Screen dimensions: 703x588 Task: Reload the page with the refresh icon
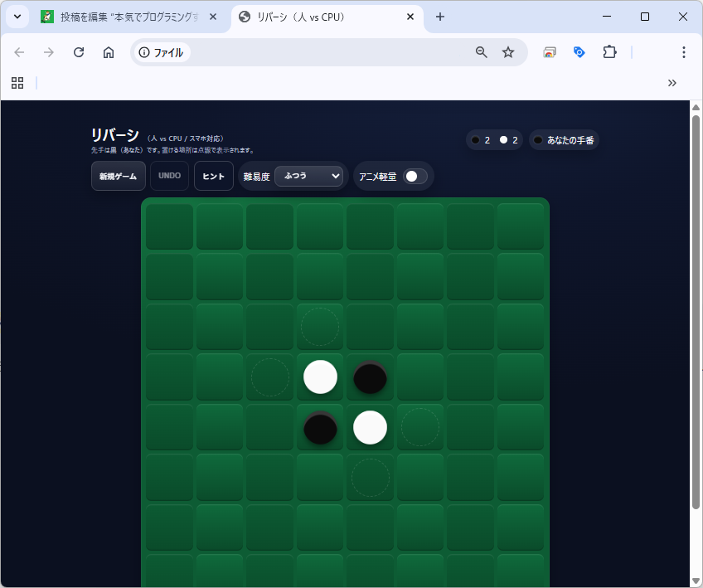click(x=79, y=52)
